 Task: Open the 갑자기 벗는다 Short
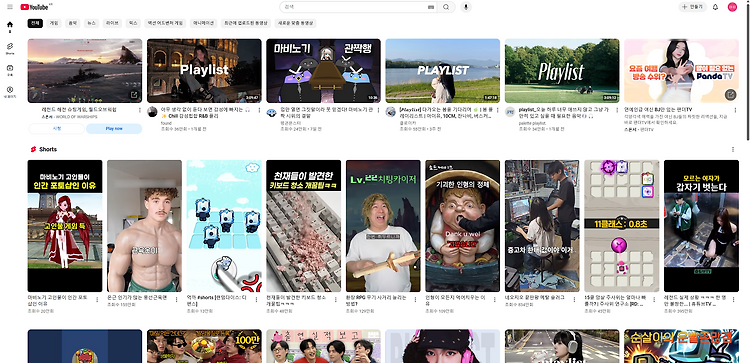click(701, 226)
